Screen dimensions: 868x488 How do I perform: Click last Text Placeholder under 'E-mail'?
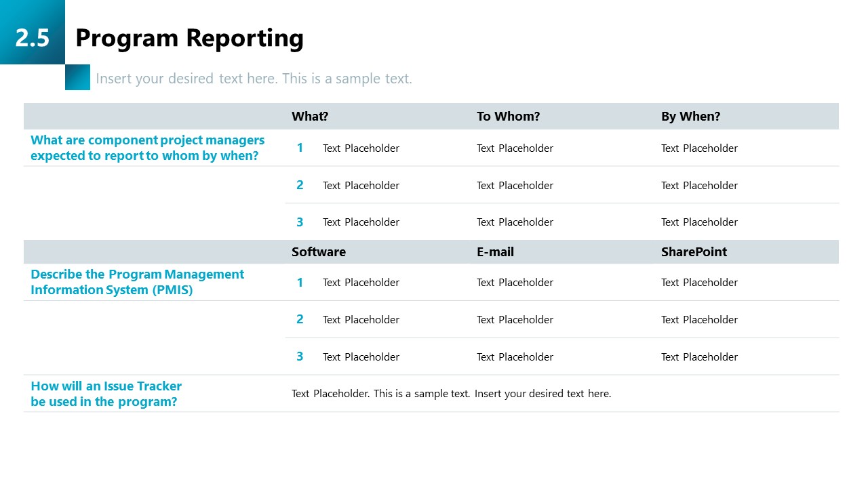(515, 357)
